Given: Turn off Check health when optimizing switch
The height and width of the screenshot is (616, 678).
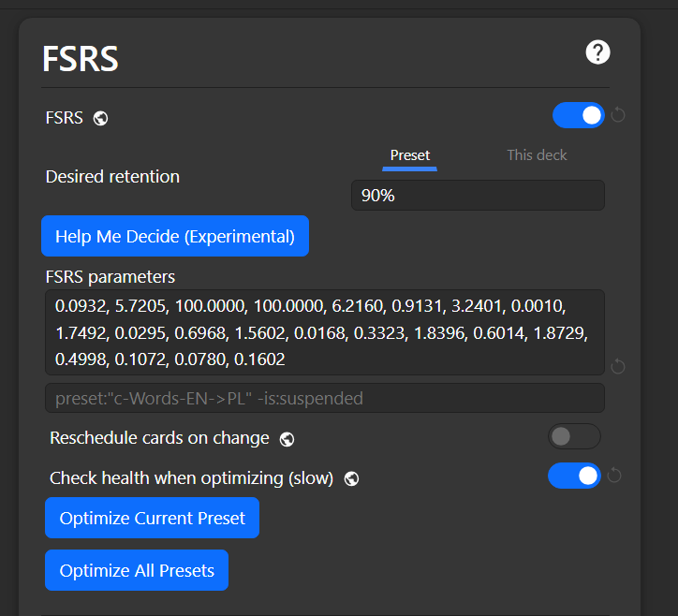Looking at the screenshot, I should 574,476.
